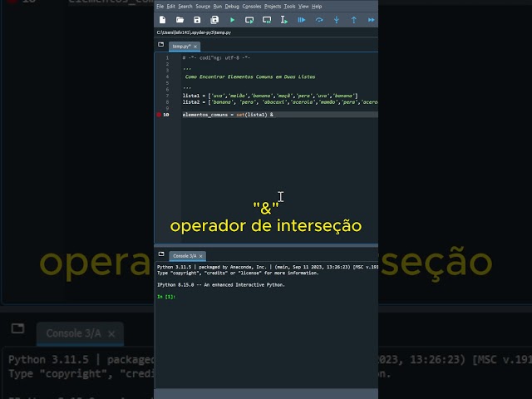Open the editor pane file-list icon
Image resolution: width=532 pixels, height=399 pixels.
tap(160, 44)
